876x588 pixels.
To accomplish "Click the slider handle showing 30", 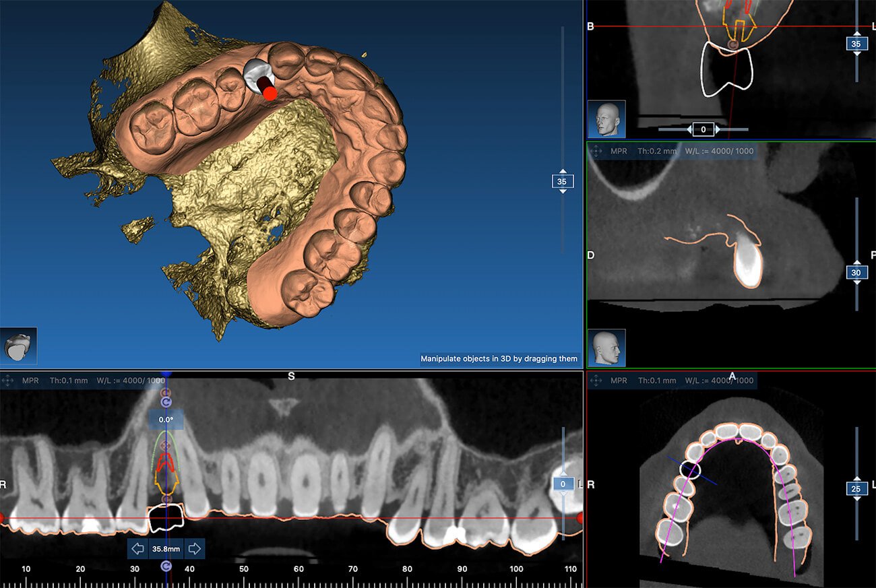I will coord(856,272).
